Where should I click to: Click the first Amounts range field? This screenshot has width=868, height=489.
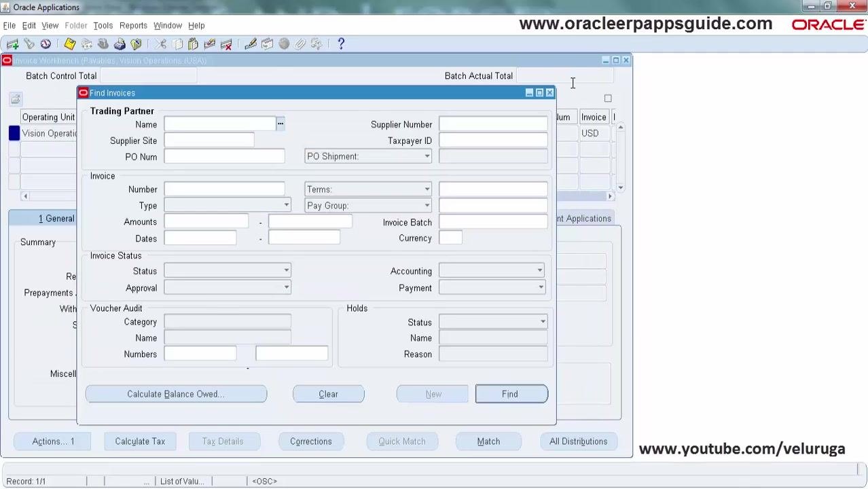206,222
